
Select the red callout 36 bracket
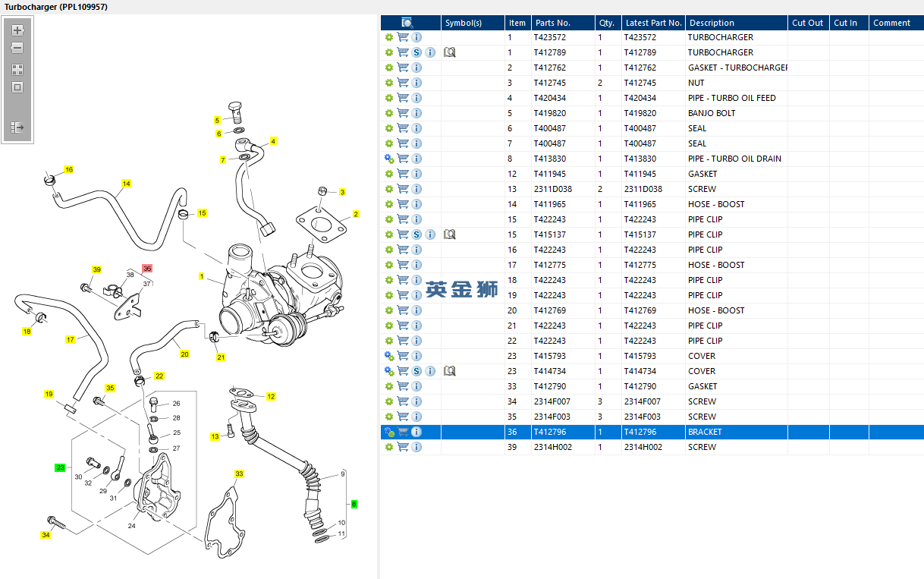coord(147,269)
